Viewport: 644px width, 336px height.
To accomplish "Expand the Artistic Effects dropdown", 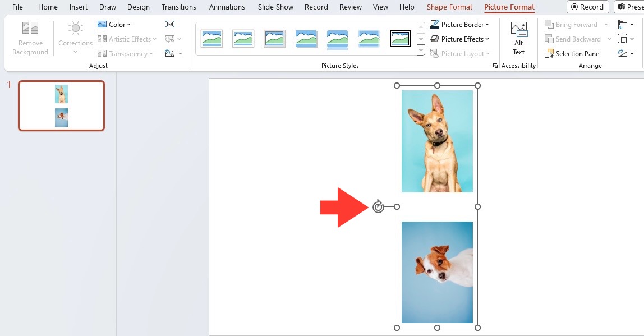I will click(127, 39).
